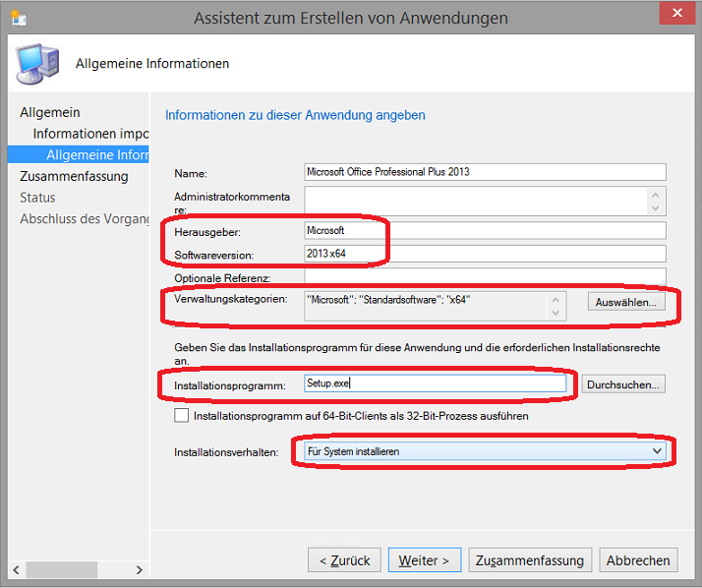Click the Herausgeber field containing Microsoft
This screenshot has width=702, height=588.
(485, 231)
